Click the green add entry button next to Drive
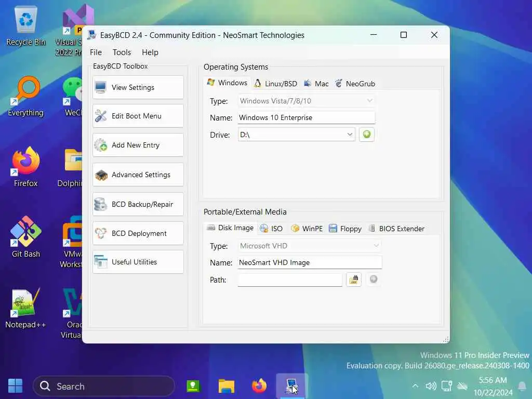Viewport: 532px width, 399px height. 366,135
